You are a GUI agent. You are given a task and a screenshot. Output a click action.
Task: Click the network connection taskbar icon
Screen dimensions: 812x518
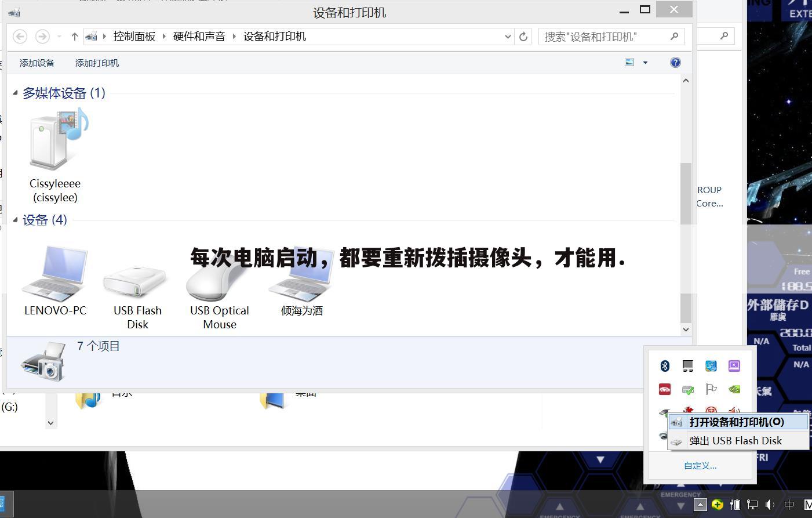click(752, 505)
